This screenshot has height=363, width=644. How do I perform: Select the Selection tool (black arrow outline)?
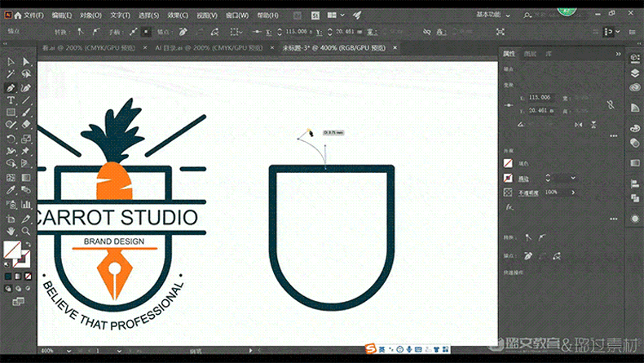point(11,62)
